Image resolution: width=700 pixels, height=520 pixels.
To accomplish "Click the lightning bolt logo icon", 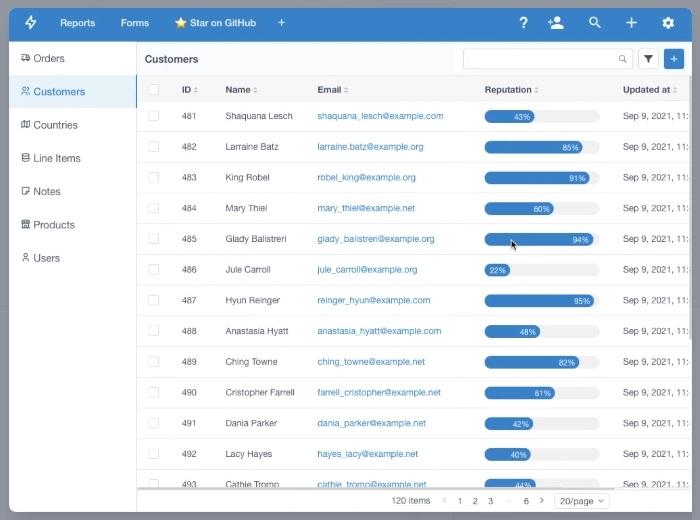I will tap(31, 23).
